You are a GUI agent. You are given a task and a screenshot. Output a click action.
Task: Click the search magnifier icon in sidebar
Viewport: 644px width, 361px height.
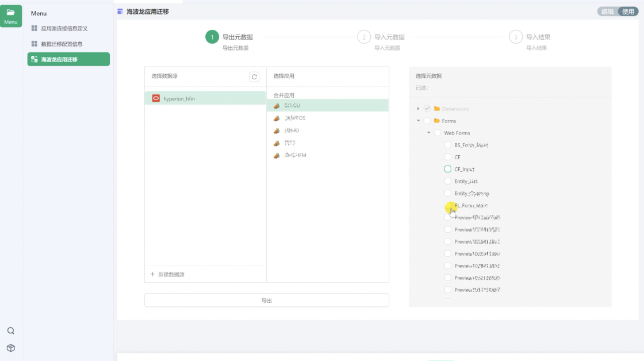click(x=11, y=331)
